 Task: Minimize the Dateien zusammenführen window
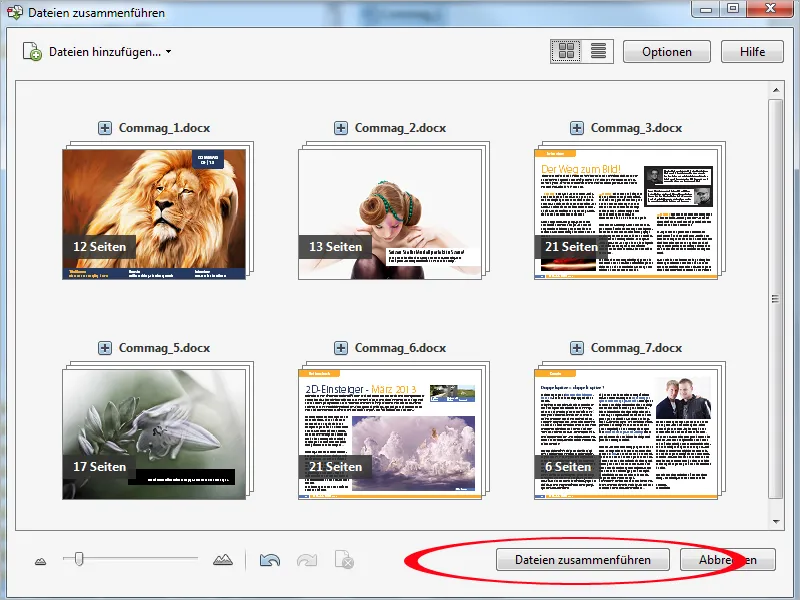pyautogui.click(x=706, y=8)
